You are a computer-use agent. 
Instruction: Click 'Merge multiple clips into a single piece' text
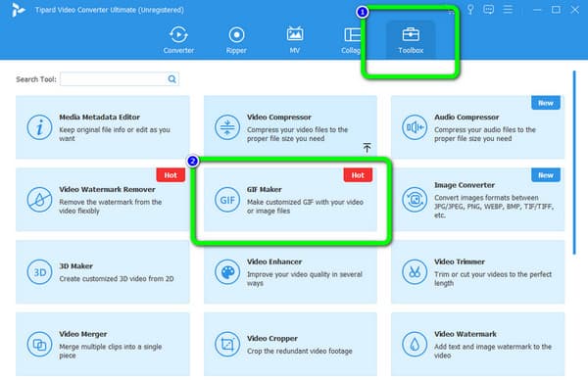click(110, 351)
